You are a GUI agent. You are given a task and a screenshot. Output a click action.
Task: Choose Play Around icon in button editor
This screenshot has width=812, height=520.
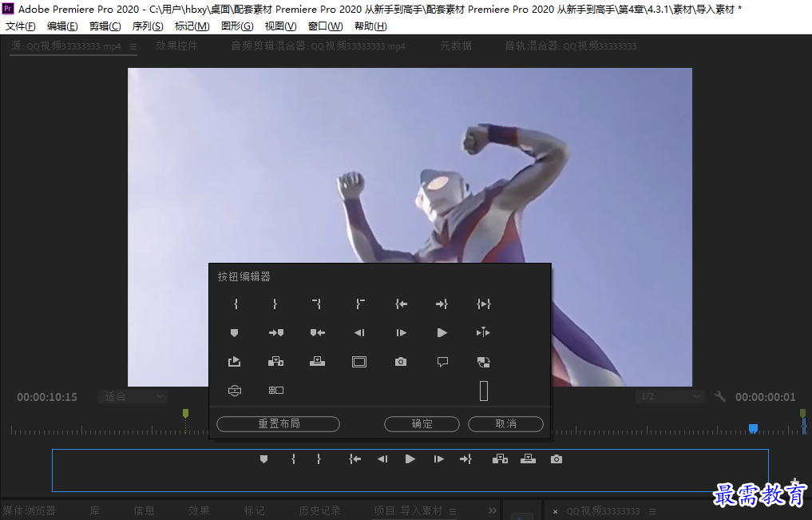pos(483,332)
